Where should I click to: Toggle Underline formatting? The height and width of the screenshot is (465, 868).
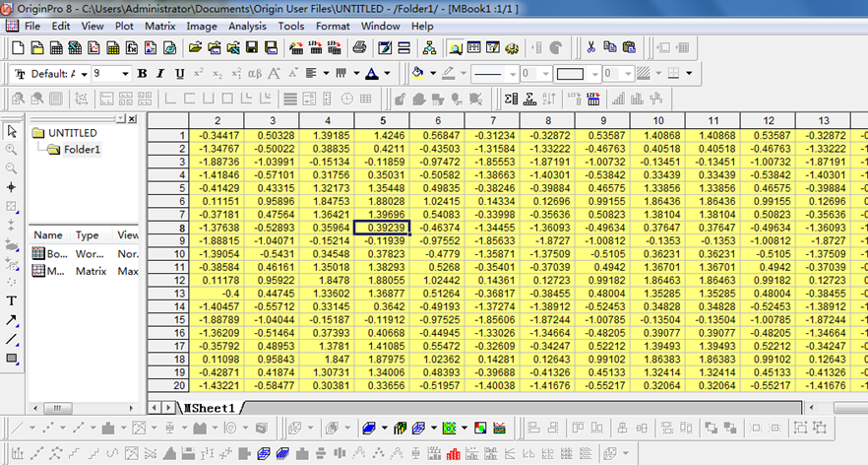[x=179, y=74]
